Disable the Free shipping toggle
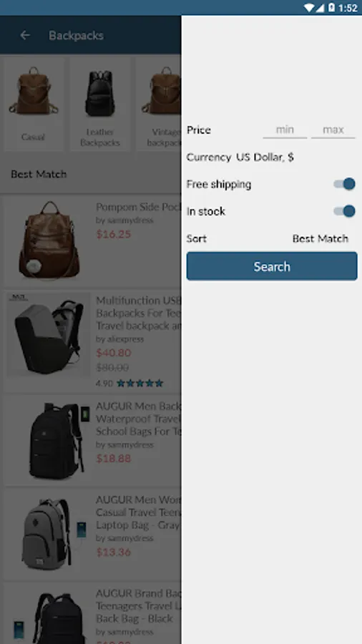Image resolution: width=362 pixels, height=644 pixels. point(344,184)
